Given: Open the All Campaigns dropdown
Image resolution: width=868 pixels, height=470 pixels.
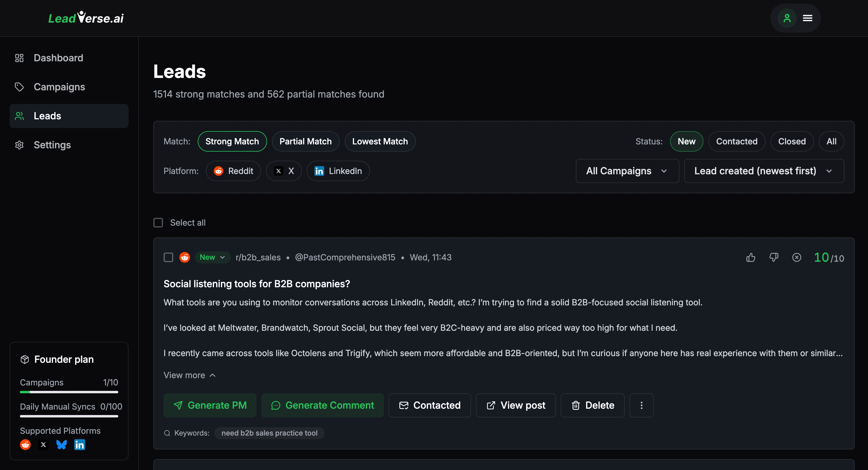Looking at the screenshot, I should [627, 171].
